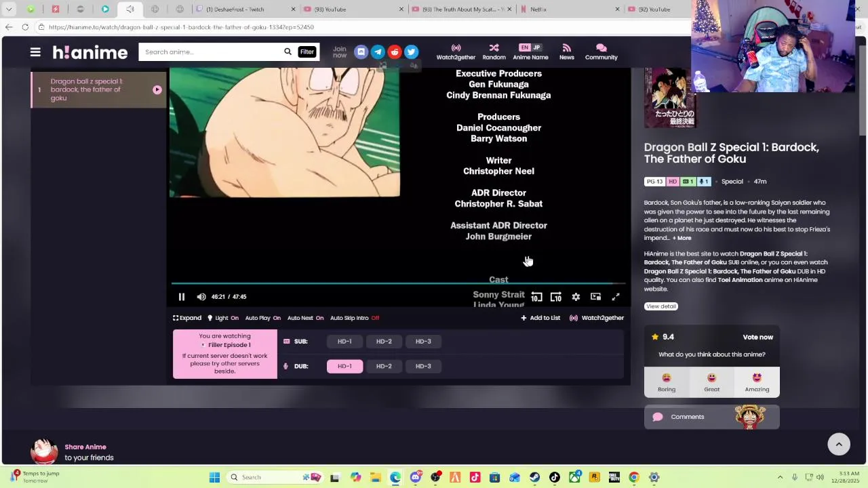Start Watch2gether below the player

(597, 318)
